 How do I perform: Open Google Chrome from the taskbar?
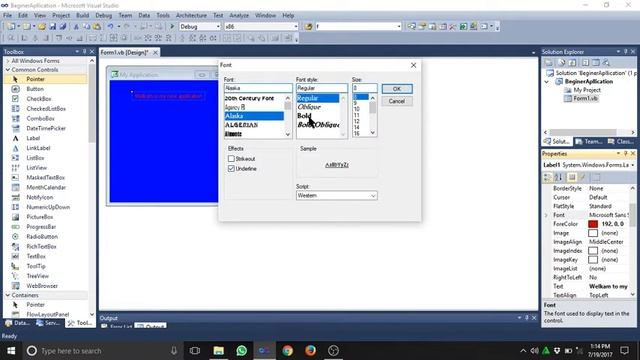coord(287,351)
